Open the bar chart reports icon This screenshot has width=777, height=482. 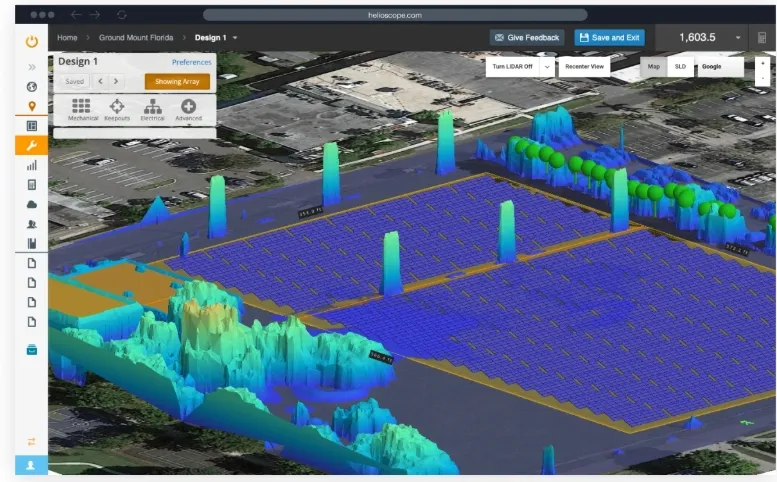32,165
